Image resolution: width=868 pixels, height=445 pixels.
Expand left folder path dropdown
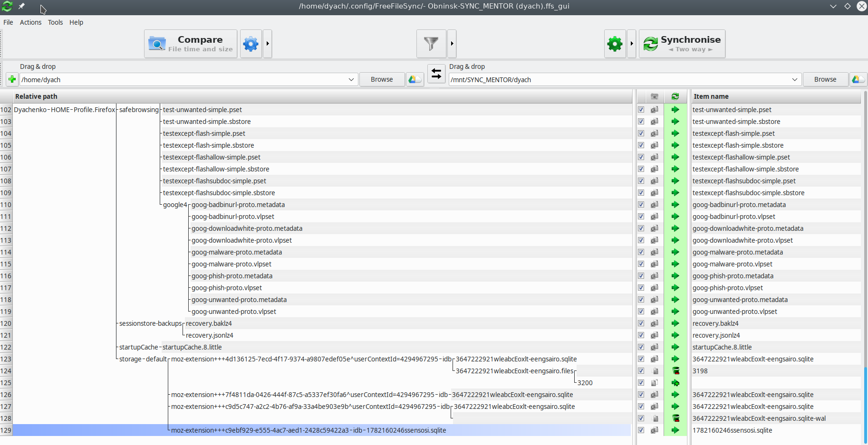351,79
